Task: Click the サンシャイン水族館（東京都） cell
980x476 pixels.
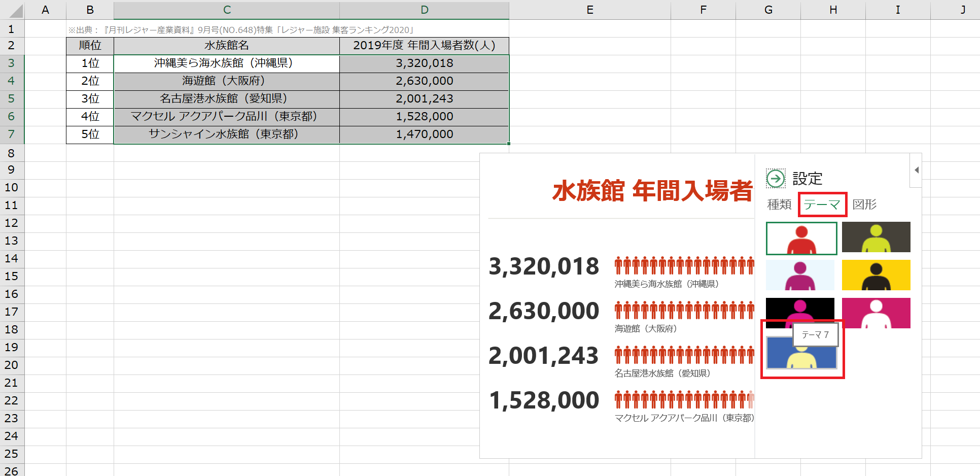Action: pos(227,134)
